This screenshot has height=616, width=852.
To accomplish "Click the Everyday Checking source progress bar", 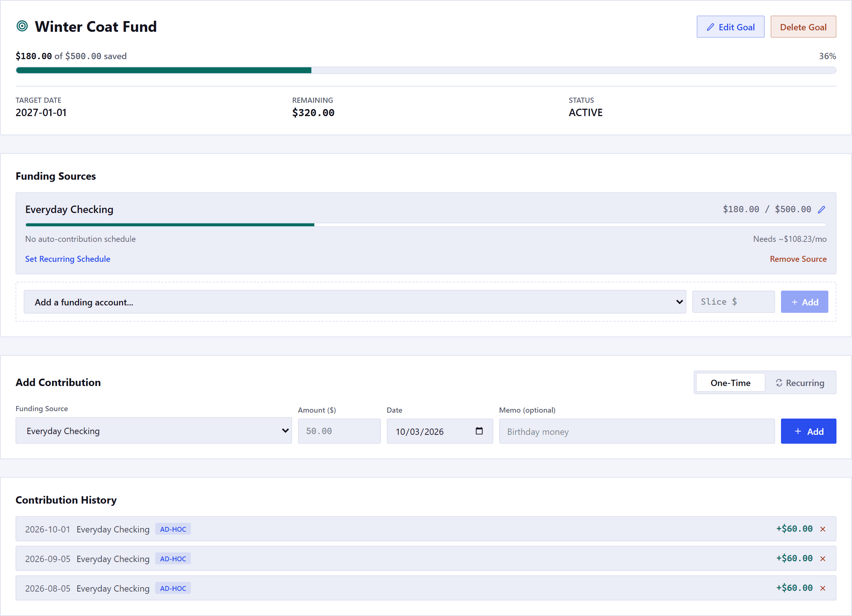I will 426,225.
